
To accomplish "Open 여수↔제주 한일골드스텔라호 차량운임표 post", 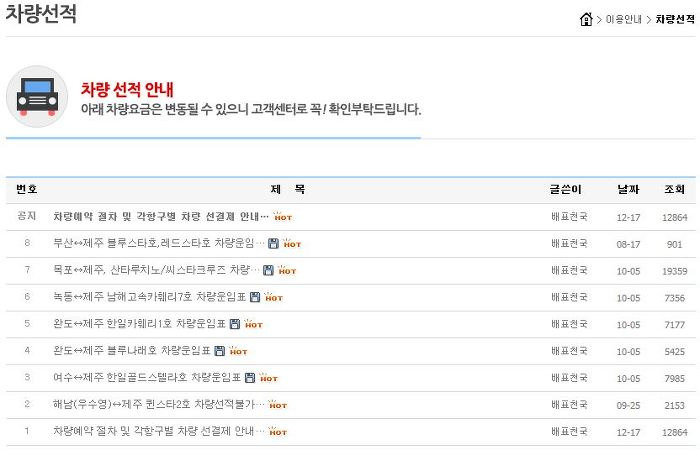I will tap(147, 377).
